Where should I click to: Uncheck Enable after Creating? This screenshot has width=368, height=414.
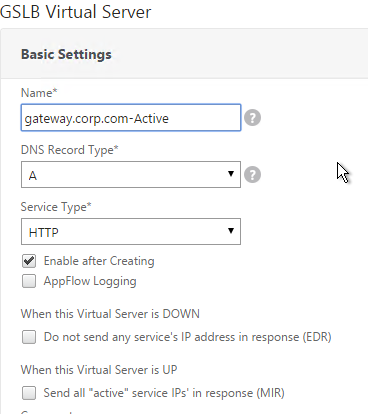[x=29, y=261]
